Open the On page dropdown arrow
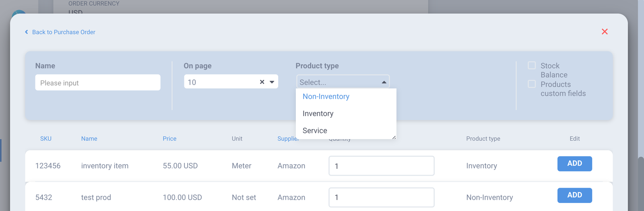This screenshot has height=211, width=644. pyautogui.click(x=272, y=82)
